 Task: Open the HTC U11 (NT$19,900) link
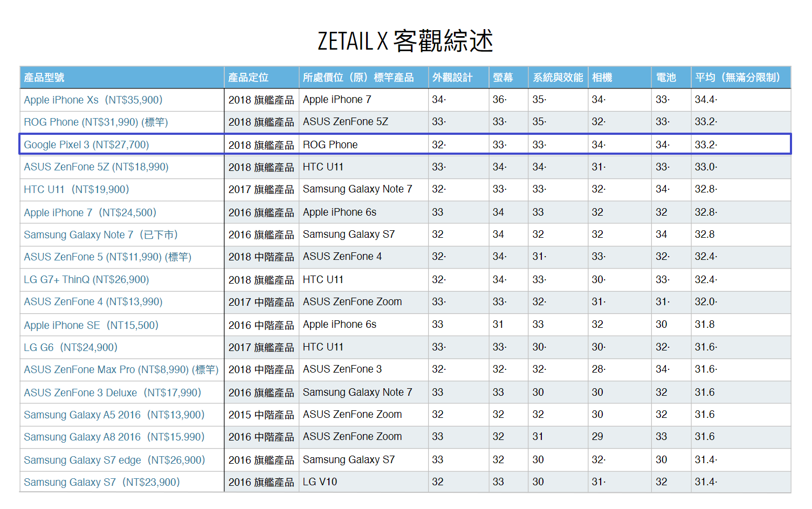point(76,190)
